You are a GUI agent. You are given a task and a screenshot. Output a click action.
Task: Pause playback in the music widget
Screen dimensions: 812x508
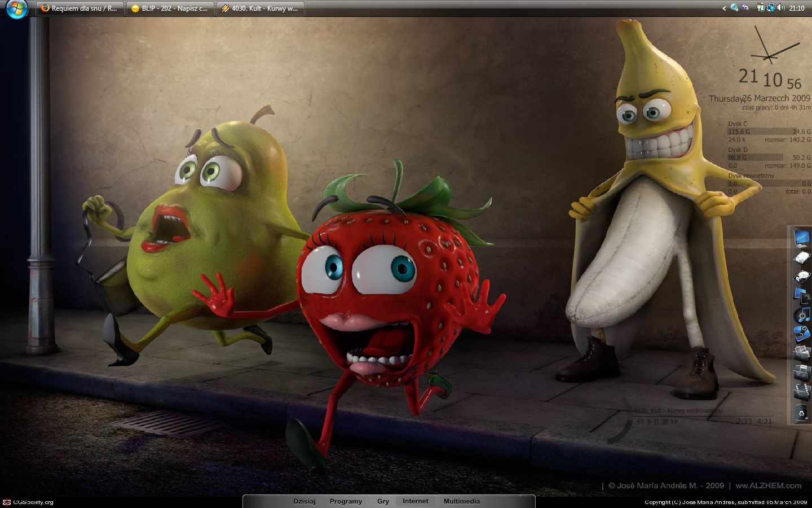click(656, 422)
